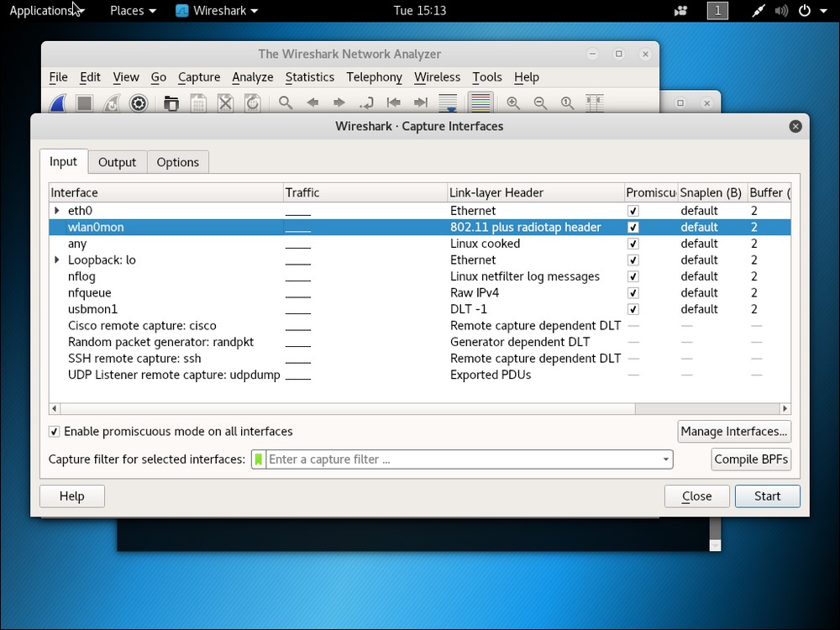Go forward with the right arrow icon
This screenshot has width=840, height=630.
coord(339,102)
